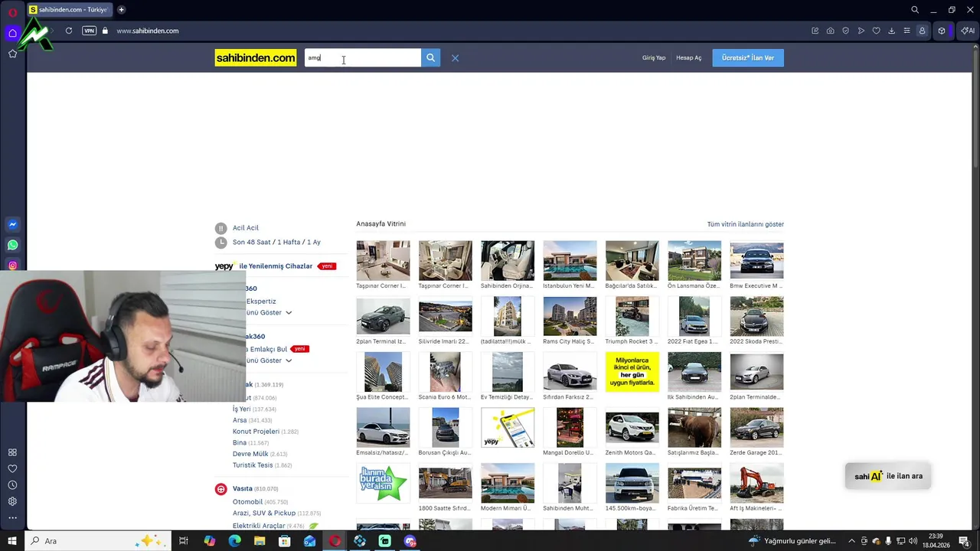Click the sahibinden.com logo
Image resolution: width=980 pixels, height=551 pixels.
point(255,58)
